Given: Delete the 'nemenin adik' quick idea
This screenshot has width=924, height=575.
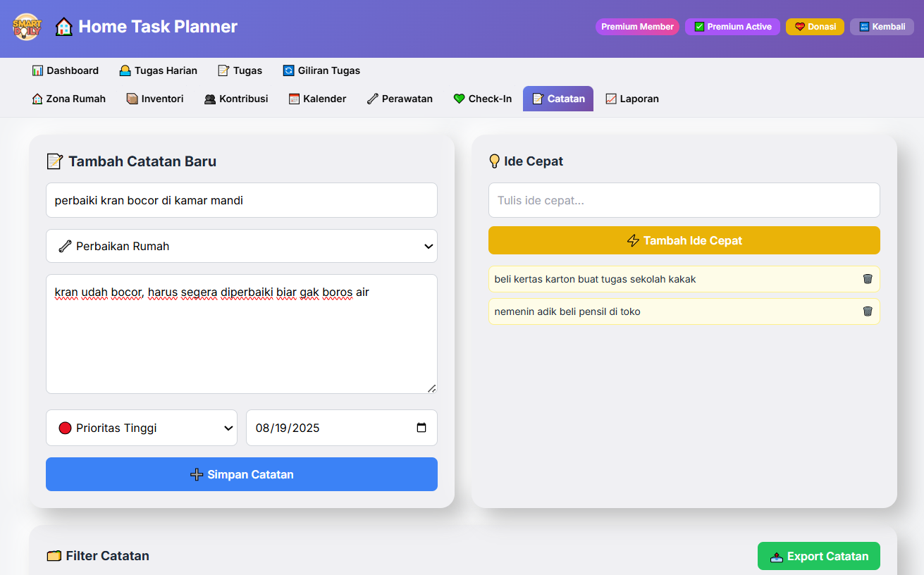Looking at the screenshot, I should coord(868,311).
